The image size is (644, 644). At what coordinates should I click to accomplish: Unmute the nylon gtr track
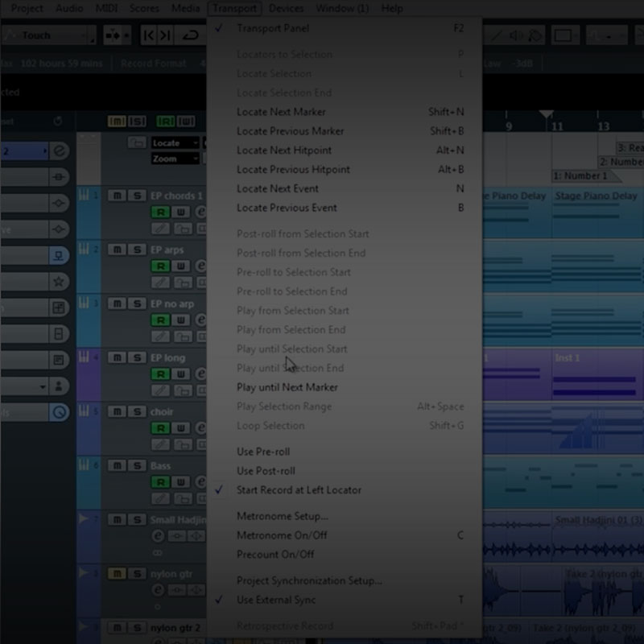(117, 574)
